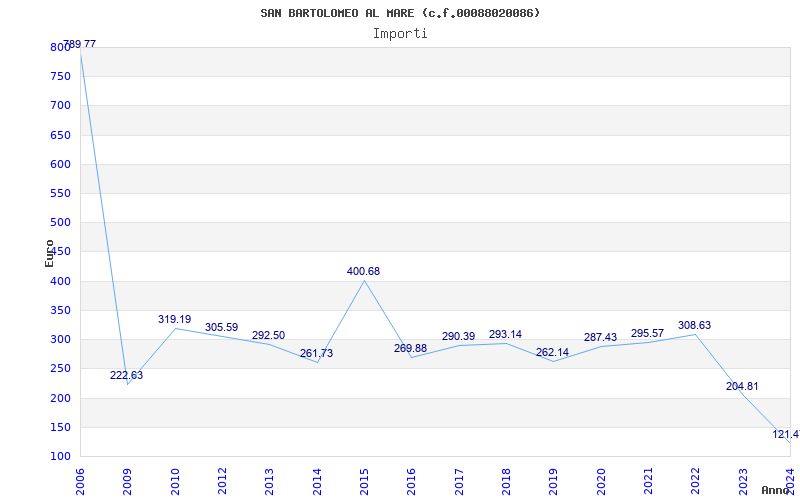800x500 pixels.
Task: Select the 292.50 data label
Action: (x=268, y=336)
